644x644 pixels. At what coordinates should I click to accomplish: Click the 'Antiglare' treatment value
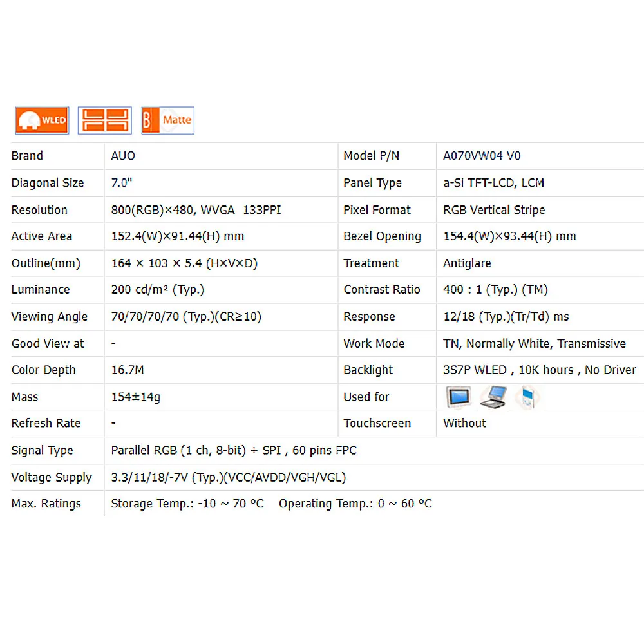467,263
